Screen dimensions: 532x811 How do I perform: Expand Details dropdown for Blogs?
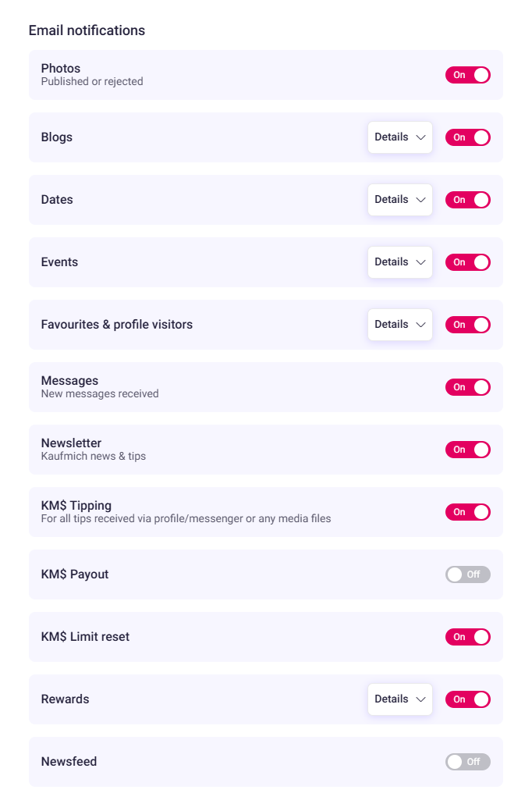pyautogui.click(x=399, y=137)
